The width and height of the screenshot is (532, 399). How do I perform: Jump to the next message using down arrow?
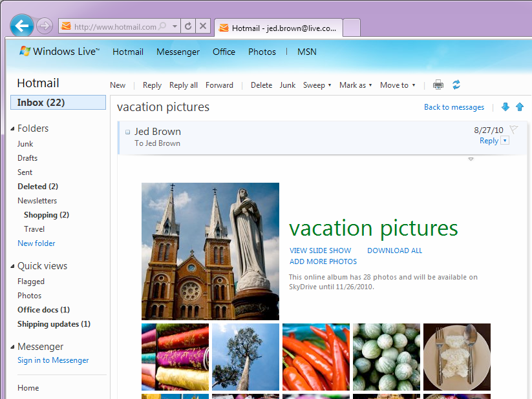click(x=505, y=107)
